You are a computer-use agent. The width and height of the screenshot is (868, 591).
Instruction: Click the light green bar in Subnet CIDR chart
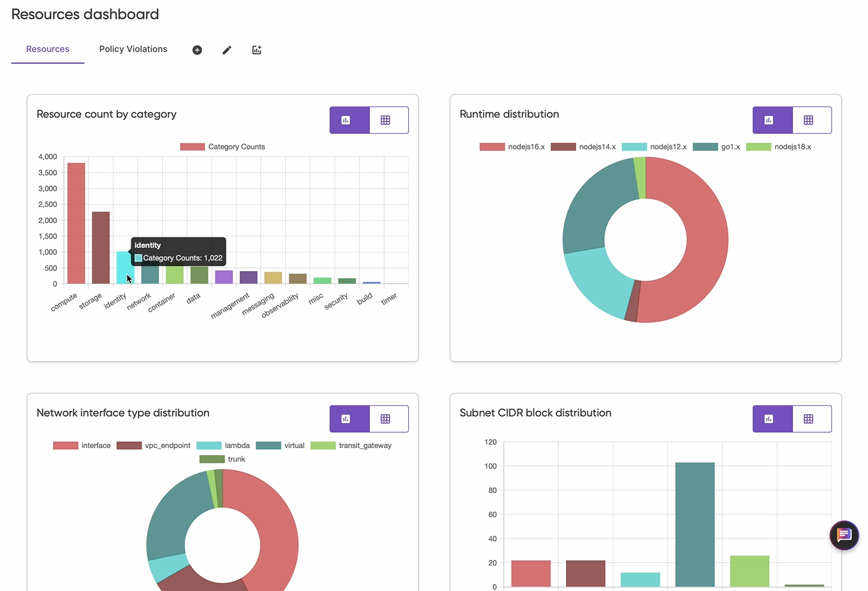tap(749, 571)
